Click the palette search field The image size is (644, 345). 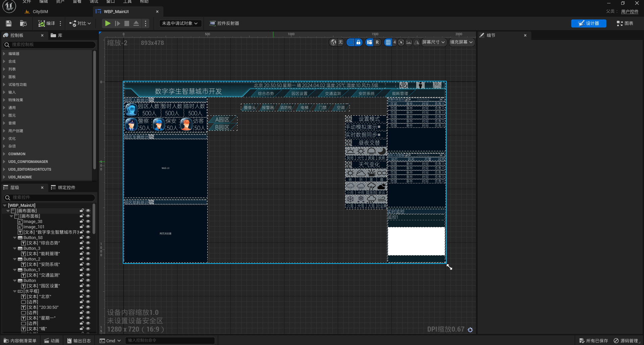point(50,45)
